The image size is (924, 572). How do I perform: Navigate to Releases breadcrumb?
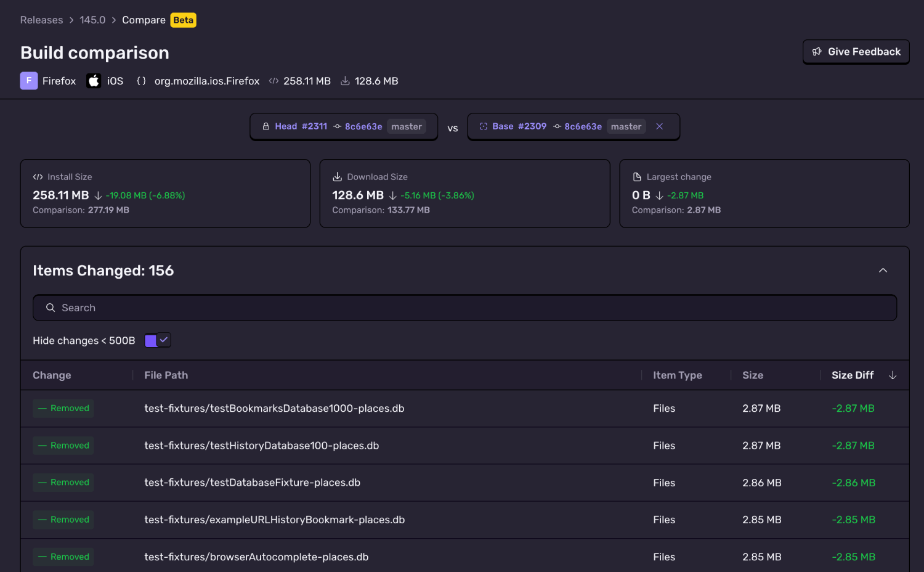[41, 20]
